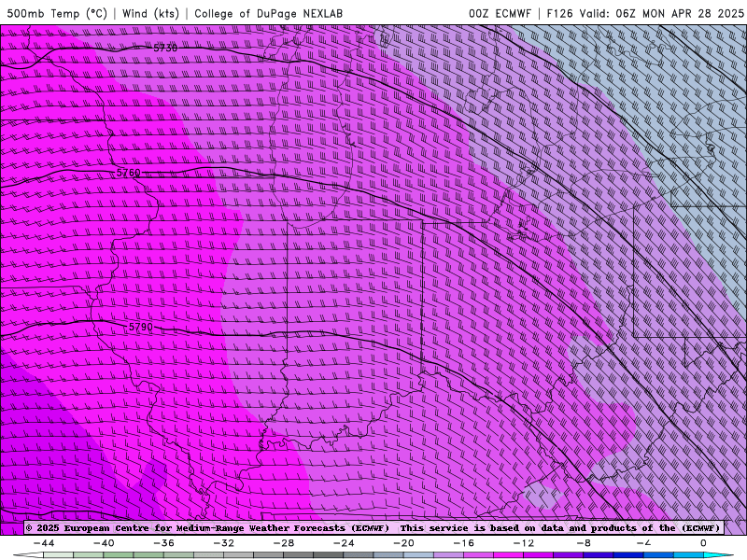Click the '00Z ECMWF' model run label
Viewport: 747px width, 560px height.
pyautogui.click(x=500, y=13)
